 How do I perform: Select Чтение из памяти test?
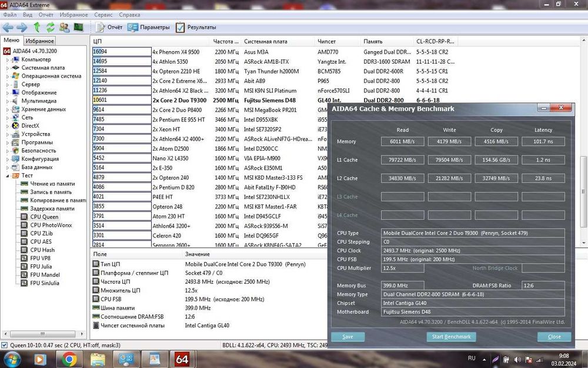[52, 184]
